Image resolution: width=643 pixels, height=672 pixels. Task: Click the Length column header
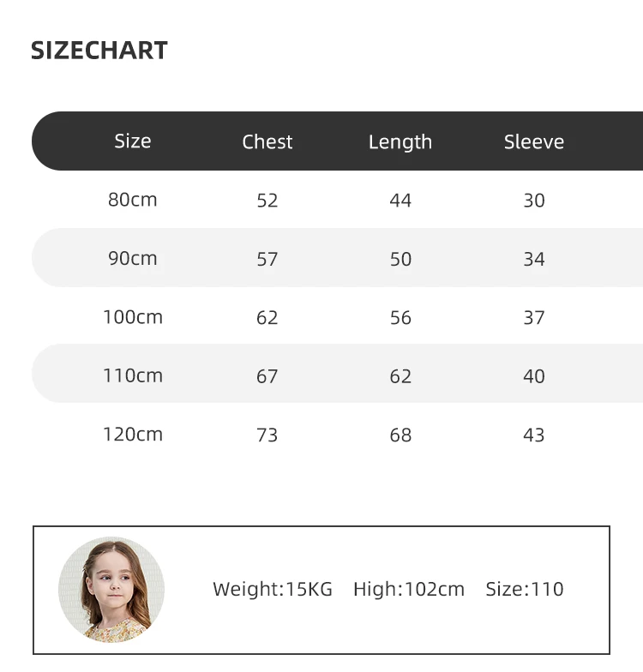(400, 142)
